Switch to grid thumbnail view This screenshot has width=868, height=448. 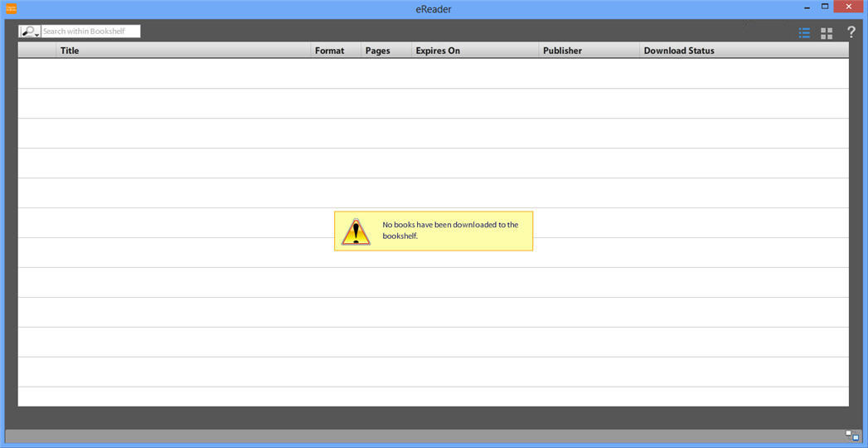[x=827, y=33]
